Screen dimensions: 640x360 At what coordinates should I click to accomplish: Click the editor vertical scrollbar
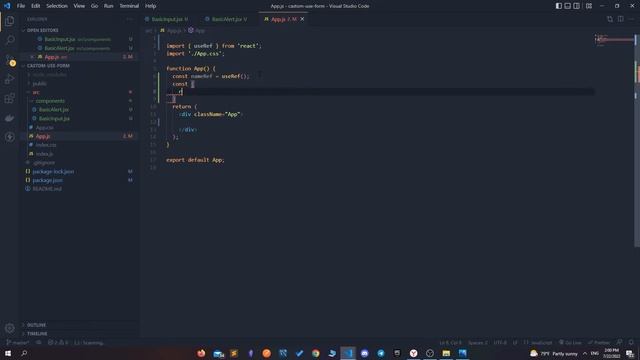pyautogui.click(x=637, y=141)
